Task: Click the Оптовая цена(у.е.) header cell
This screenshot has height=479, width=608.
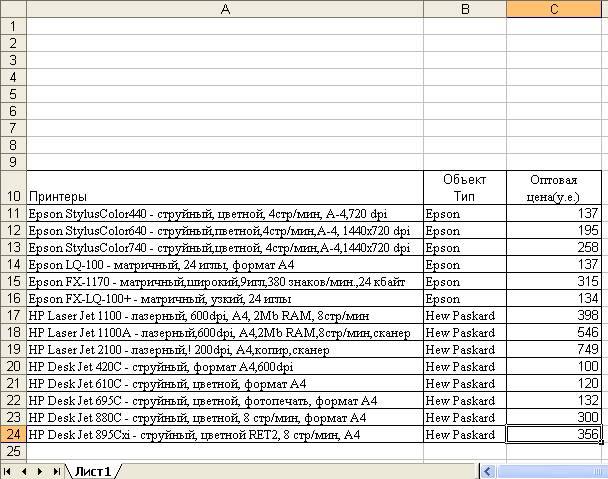Action: (x=554, y=188)
